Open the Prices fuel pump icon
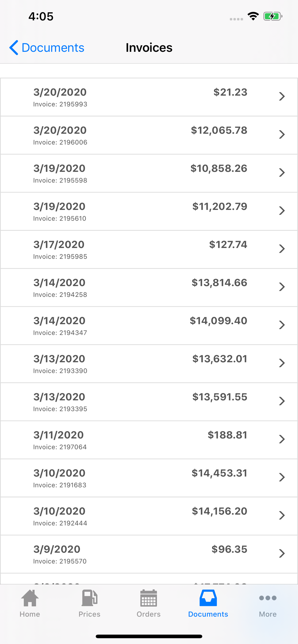Image resolution: width=298 pixels, height=644 pixels. (x=89, y=598)
